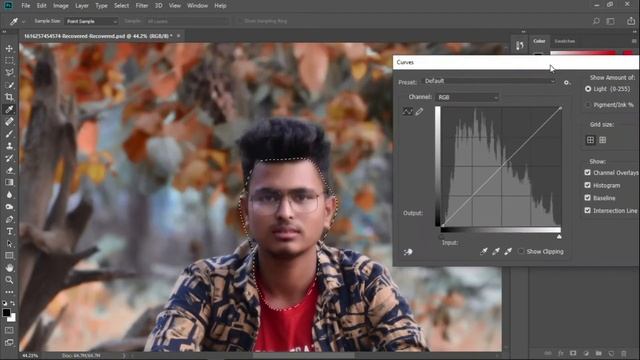Viewport: 640px width, 360px height.
Task: Choose the draw-curve pencil icon in Curves
Action: click(x=420, y=111)
